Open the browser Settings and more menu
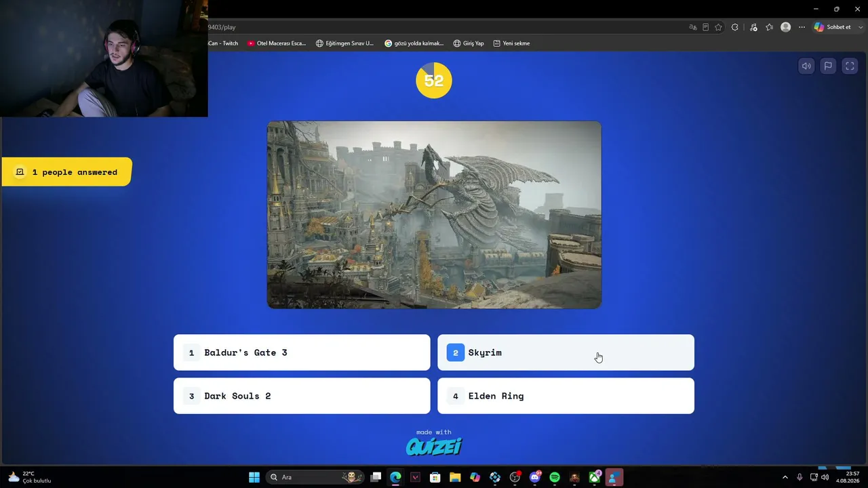Viewport: 868px width, 488px height. click(x=802, y=27)
